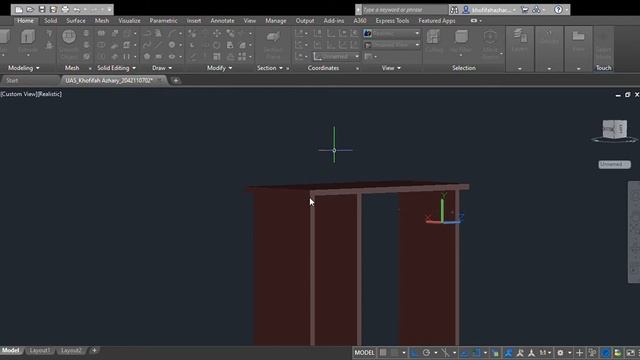Toggle Isometric Drafting in status bar

pos(445,352)
